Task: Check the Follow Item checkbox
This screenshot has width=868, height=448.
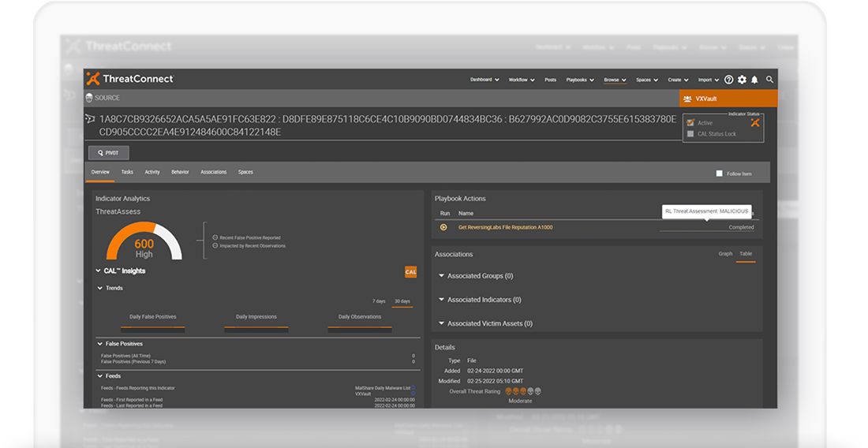Action: [x=719, y=174]
